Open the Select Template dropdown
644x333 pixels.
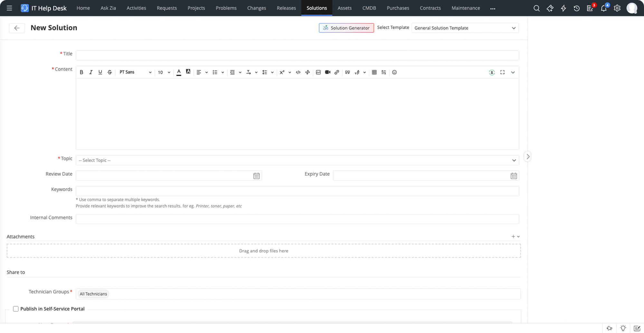point(465,28)
